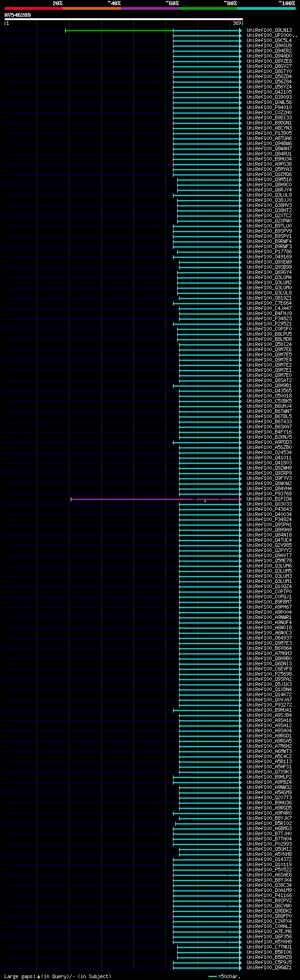
Task: Select hit label UniRef100_Q38HV3
Action: (x=269, y=206)
